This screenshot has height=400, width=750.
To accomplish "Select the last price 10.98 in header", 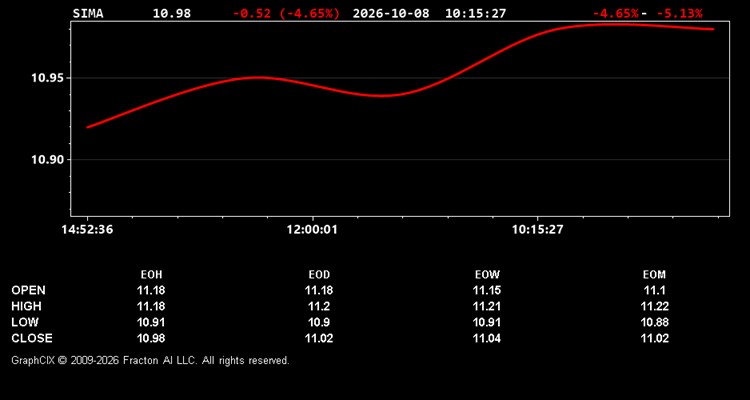I will (172, 13).
